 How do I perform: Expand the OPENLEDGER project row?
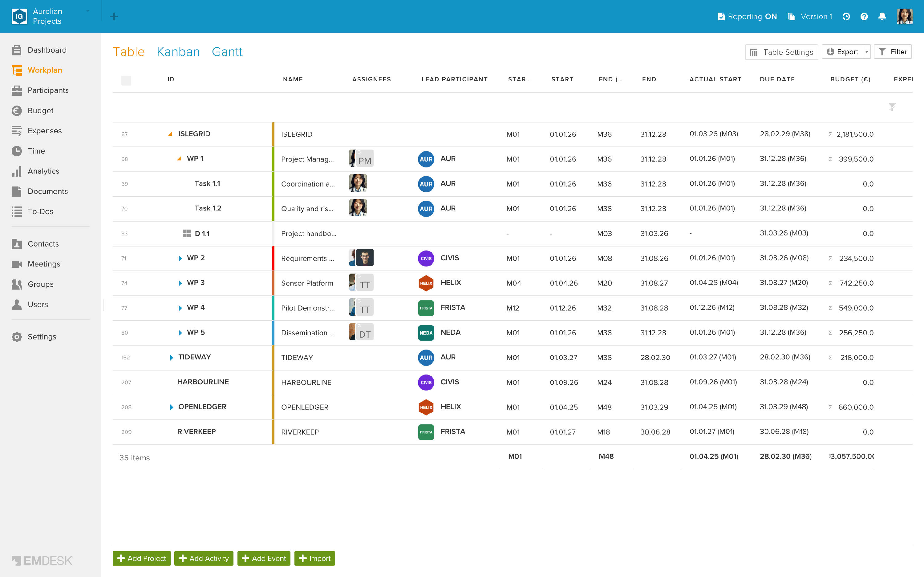point(172,407)
